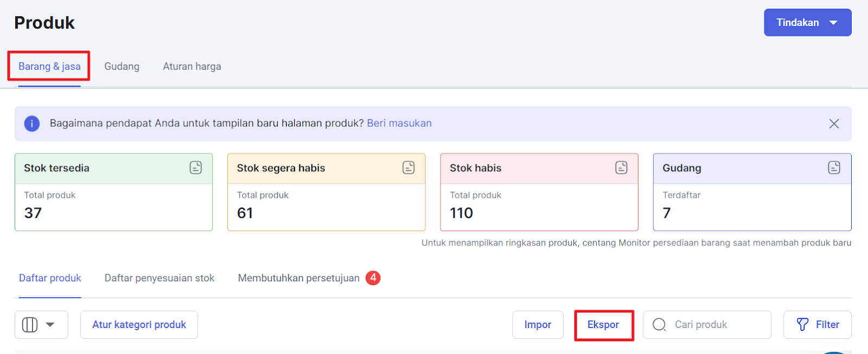Screen dimensions: 868x354
Task: Dismiss the feedback info banner
Action: pyautogui.click(x=834, y=124)
